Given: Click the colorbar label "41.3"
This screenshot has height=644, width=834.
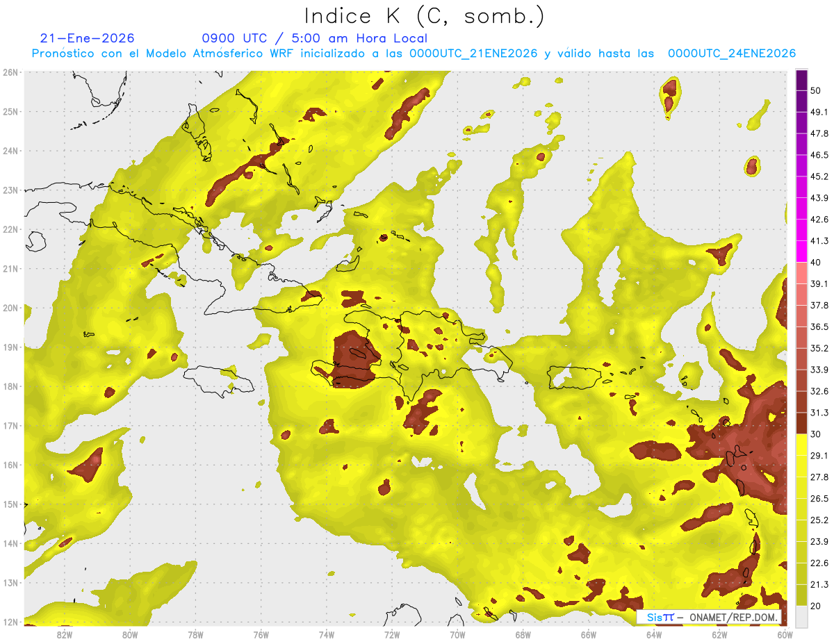Looking at the screenshot, I should pos(819,241).
